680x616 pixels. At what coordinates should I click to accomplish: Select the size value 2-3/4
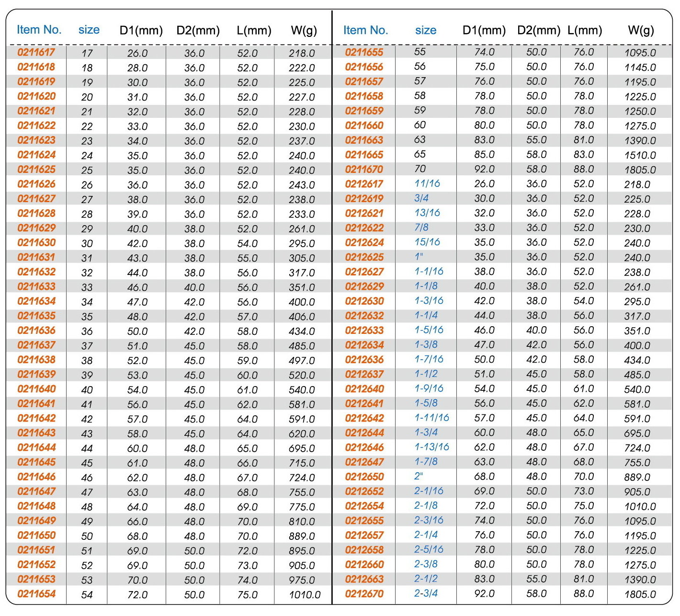point(426,593)
